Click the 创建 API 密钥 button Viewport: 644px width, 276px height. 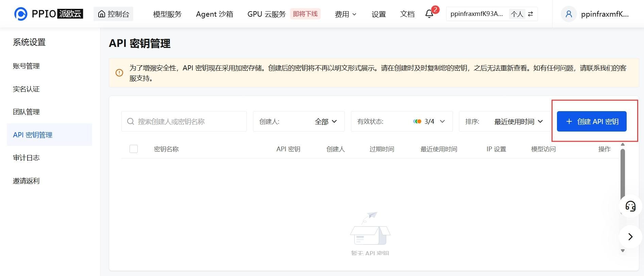[x=592, y=121]
